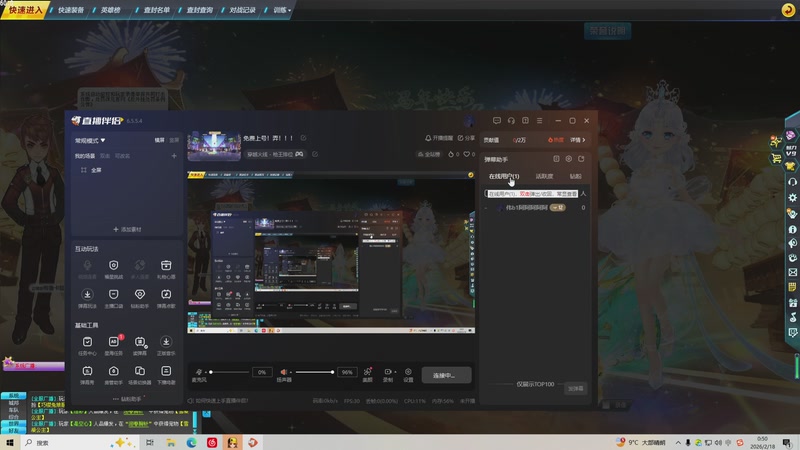
Task: Expand 训练 dropdown in game top menu
Action: click(x=282, y=10)
